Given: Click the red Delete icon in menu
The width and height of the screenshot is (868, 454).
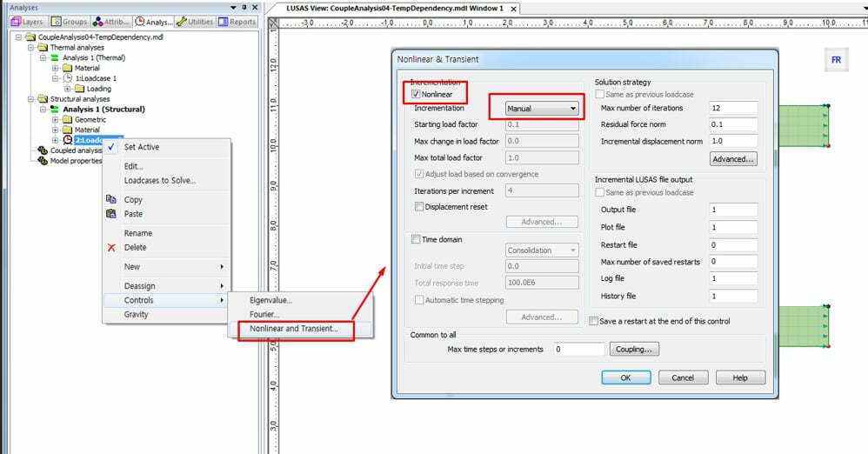Looking at the screenshot, I should (x=110, y=248).
